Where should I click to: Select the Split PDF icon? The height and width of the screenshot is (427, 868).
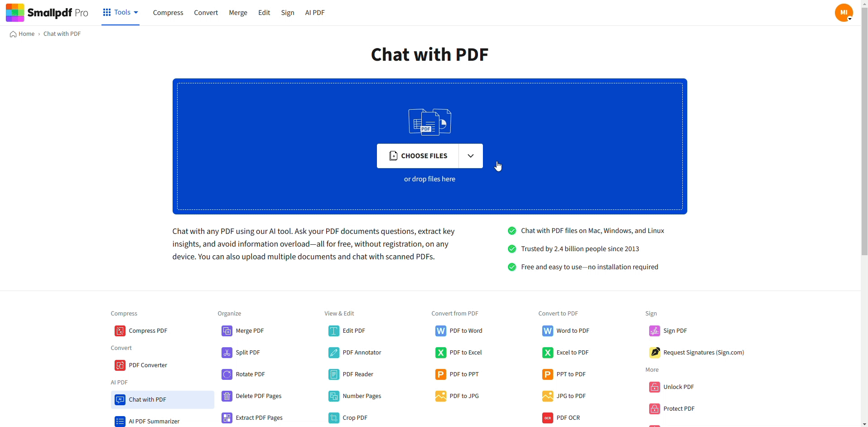227,352
